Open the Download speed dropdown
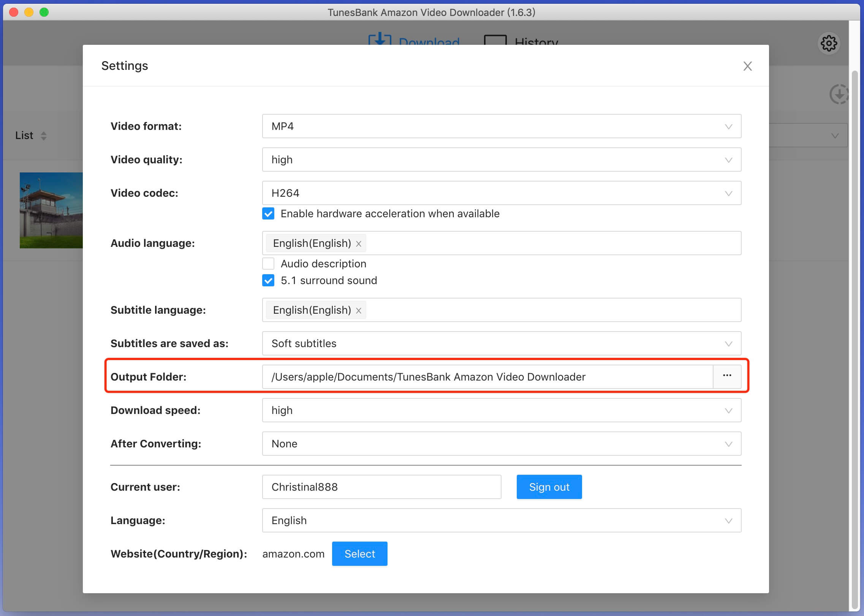Image resolution: width=864 pixels, height=616 pixels. 502,410
